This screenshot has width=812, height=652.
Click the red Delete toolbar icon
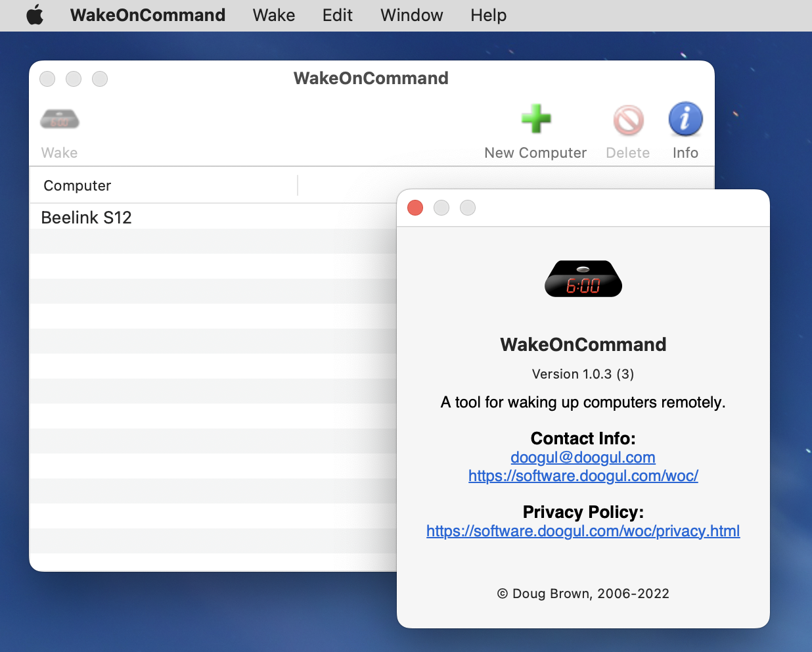628,120
